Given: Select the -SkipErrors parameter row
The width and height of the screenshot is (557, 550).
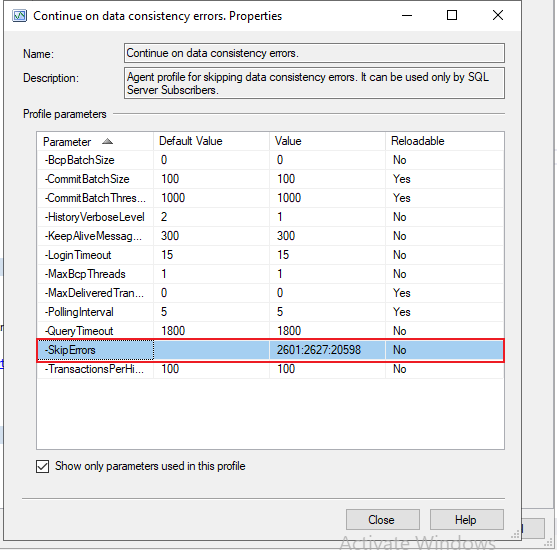Looking at the screenshot, I should [270, 350].
